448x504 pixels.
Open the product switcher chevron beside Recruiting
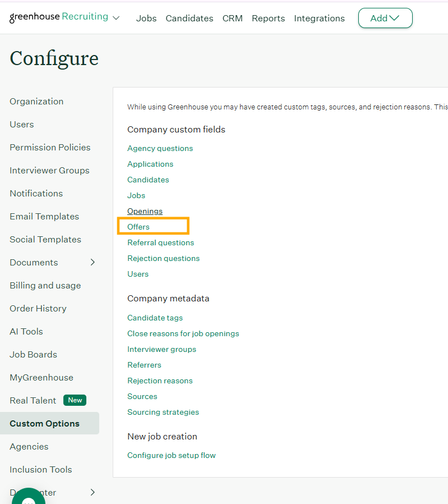pos(116,18)
